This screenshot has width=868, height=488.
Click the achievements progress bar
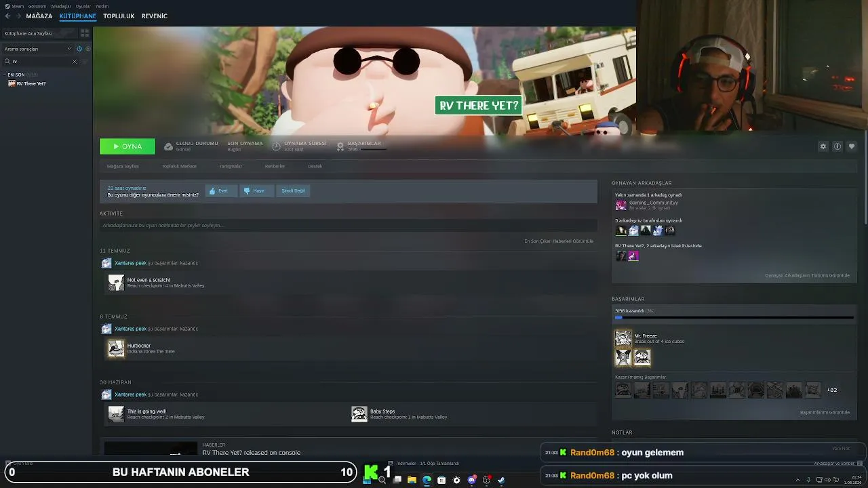734,317
